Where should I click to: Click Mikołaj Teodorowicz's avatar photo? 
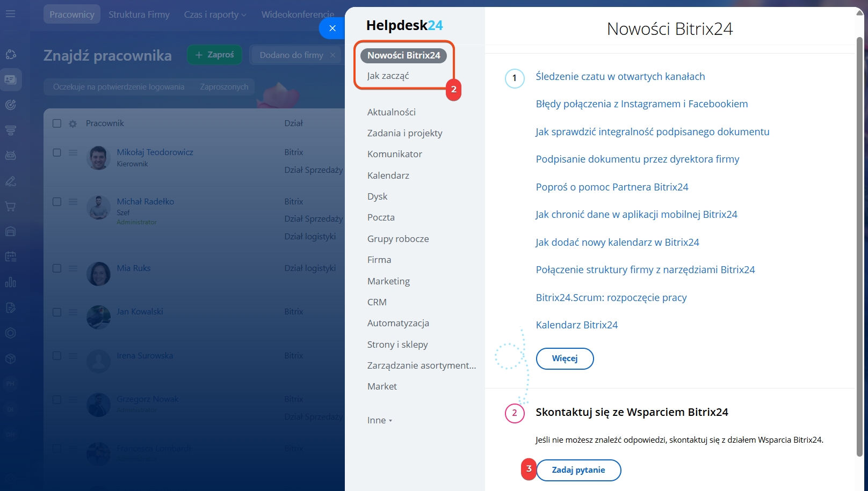(98, 158)
